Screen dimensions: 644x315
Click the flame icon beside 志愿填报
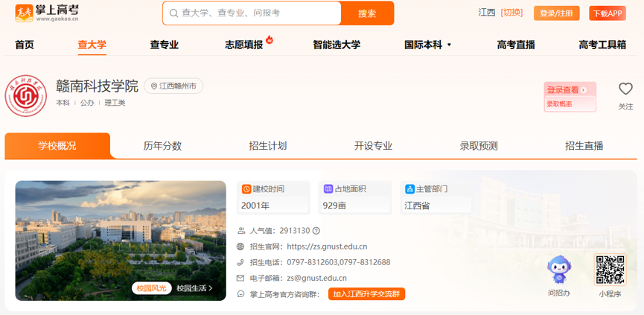(x=270, y=39)
